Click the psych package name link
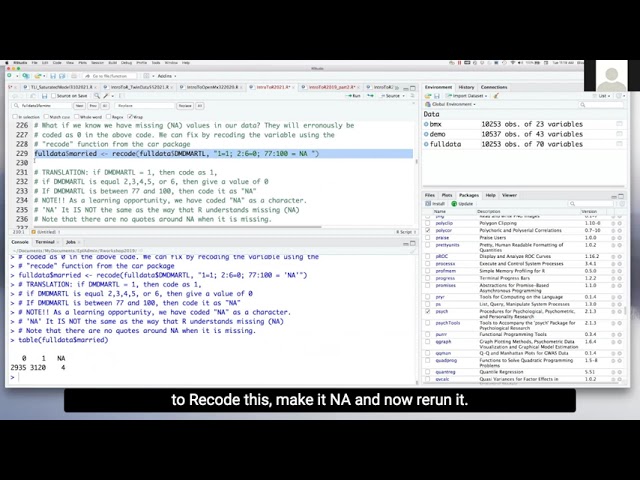Screen dimensions: 640x480 click(x=442, y=311)
